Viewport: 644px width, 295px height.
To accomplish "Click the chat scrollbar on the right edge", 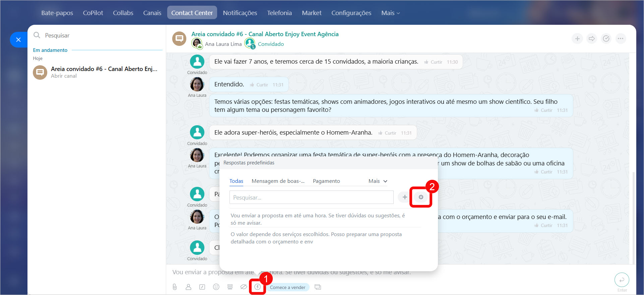I will pyautogui.click(x=633, y=218).
